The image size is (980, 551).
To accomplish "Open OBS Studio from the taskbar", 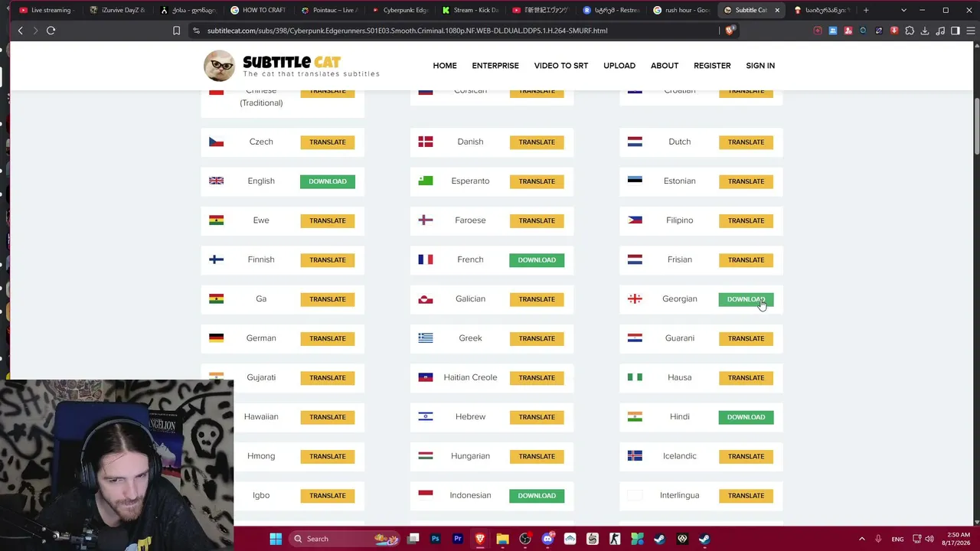I will coord(524,539).
